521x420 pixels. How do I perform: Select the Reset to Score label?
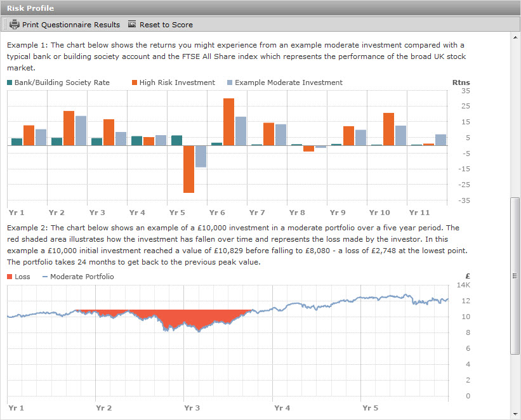(x=166, y=25)
